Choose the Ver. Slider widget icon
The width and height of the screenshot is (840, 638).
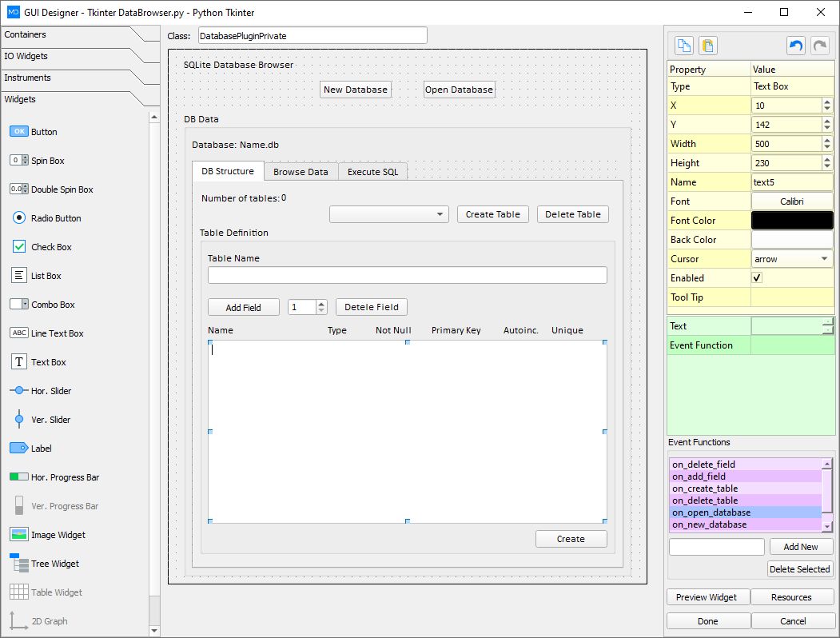[x=18, y=419]
